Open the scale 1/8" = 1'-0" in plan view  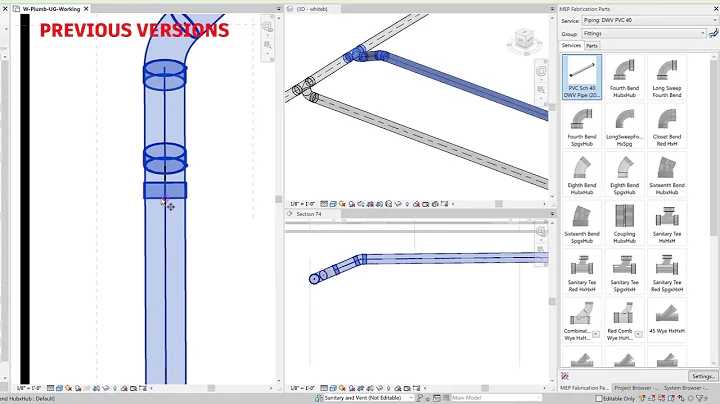coord(28,388)
